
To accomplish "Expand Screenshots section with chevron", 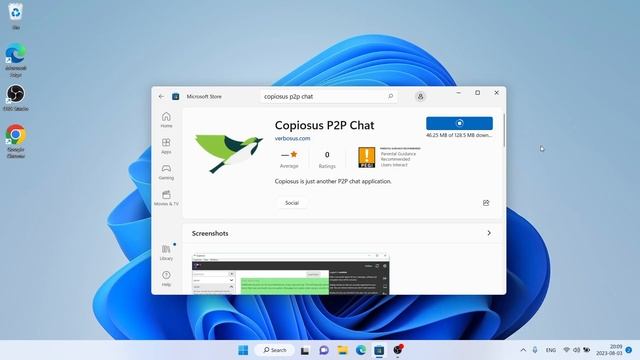I will pyautogui.click(x=489, y=233).
